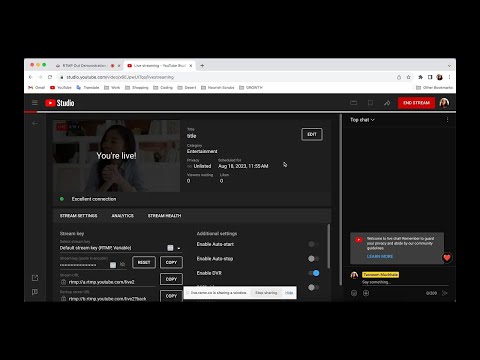This screenshot has width=480, height=360.
Task: Click the Say something chat input
Action: (x=405, y=282)
